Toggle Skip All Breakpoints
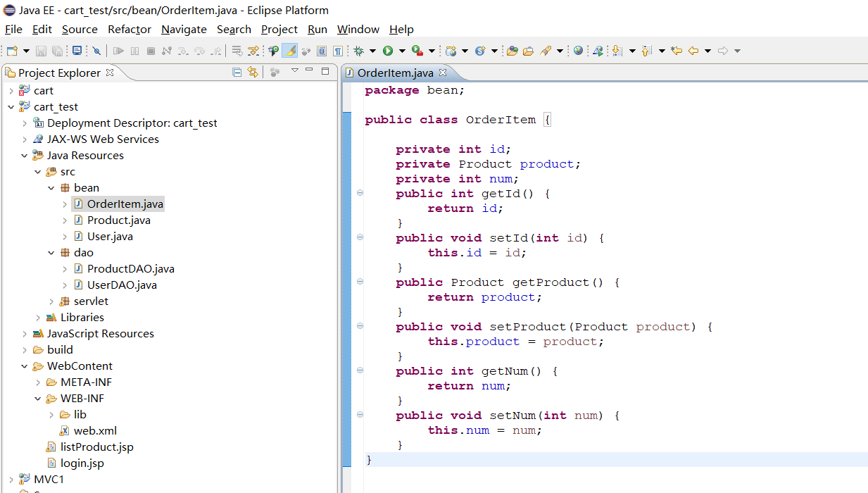Screen dimensions: 868x493 click(x=96, y=51)
